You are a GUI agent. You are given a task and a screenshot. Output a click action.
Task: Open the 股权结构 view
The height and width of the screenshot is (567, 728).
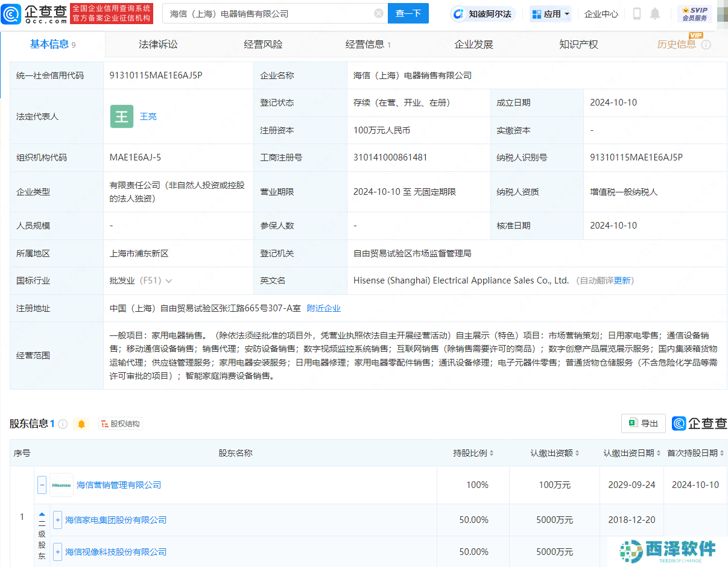tap(120, 424)
